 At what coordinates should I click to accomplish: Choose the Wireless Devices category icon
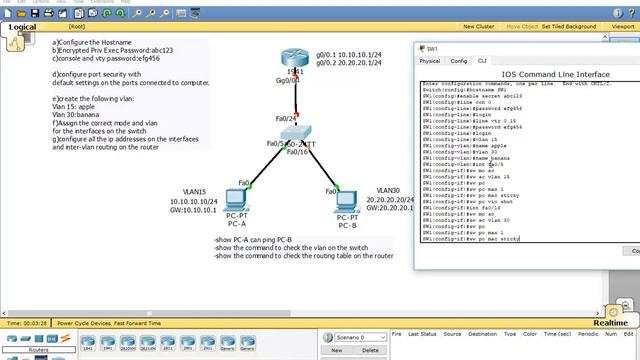coord(52,339)
